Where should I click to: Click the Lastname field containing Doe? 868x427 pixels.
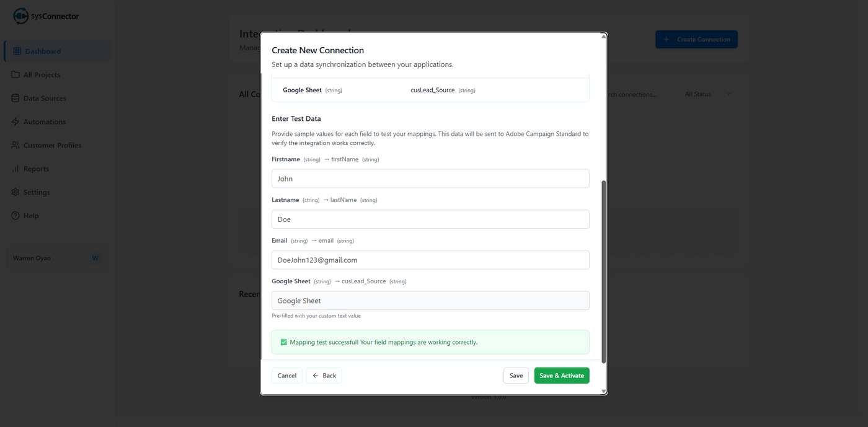tap(430, 219)
